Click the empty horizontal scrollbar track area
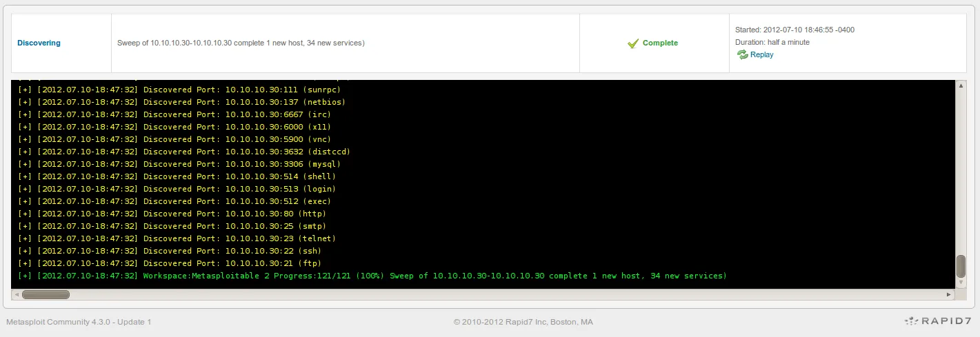The image size is (980, 337). point(483,294)
